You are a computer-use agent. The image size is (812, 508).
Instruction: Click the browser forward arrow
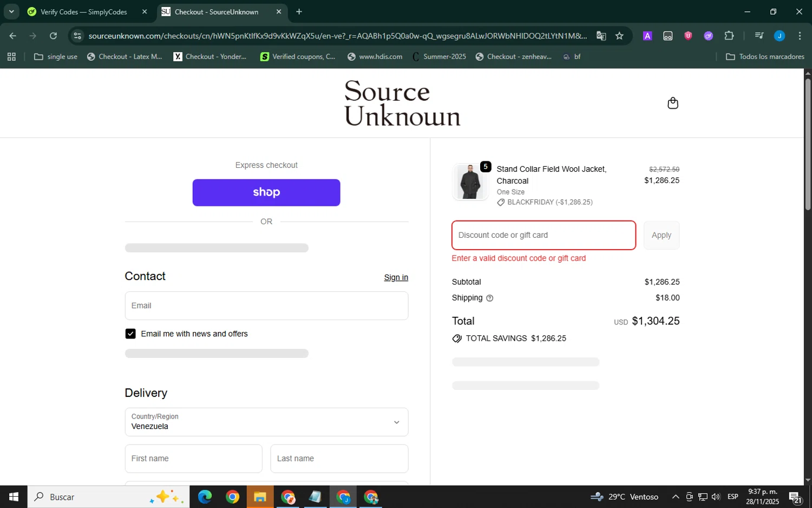[32, 36]
